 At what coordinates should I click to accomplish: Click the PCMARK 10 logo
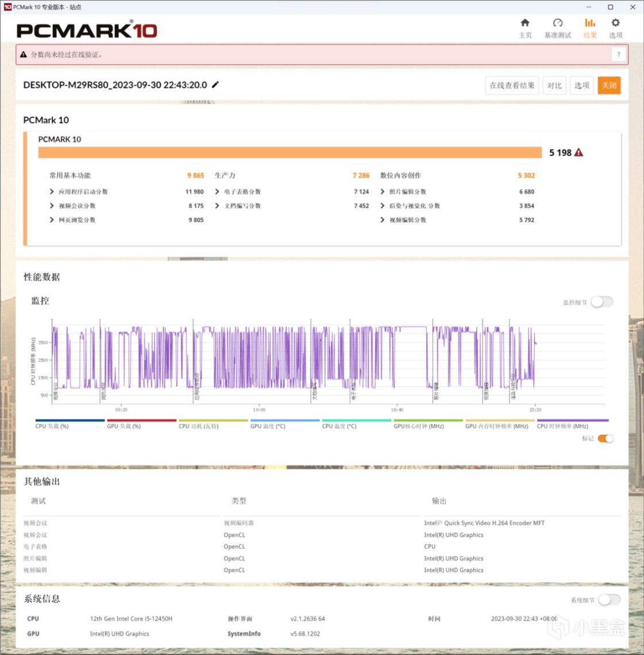(x=87, y=30)
